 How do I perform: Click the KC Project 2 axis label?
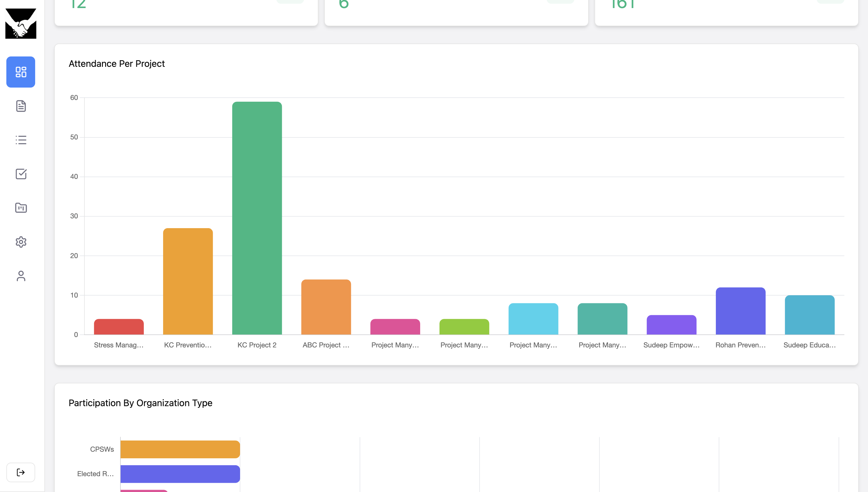(257, 345)
